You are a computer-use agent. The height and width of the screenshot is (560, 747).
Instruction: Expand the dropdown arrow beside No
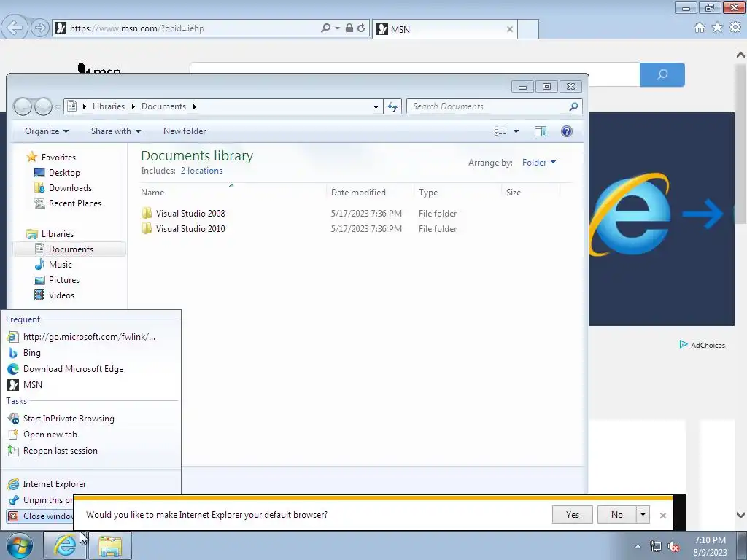click(x=643, y=515)
